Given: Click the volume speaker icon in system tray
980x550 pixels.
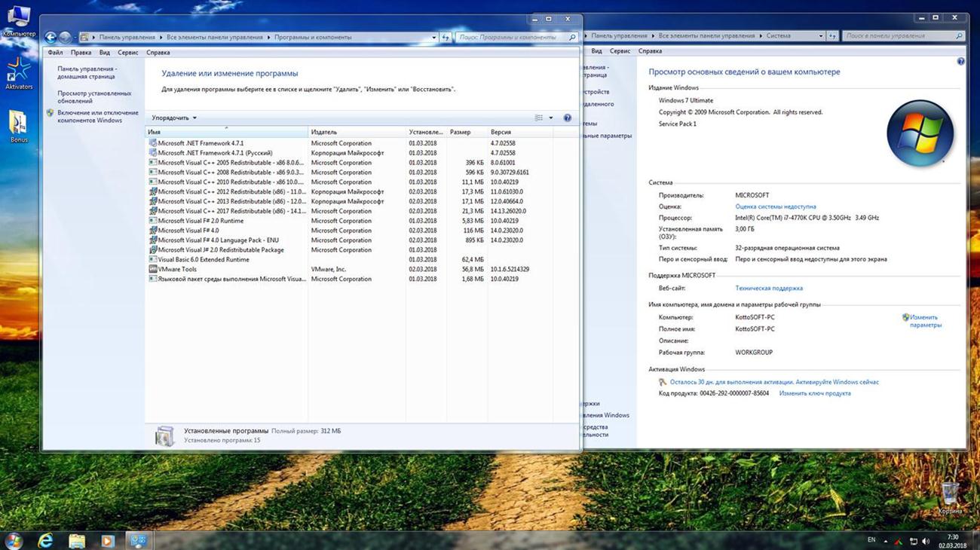Looking at the screenshot, I should pos(925,541).
